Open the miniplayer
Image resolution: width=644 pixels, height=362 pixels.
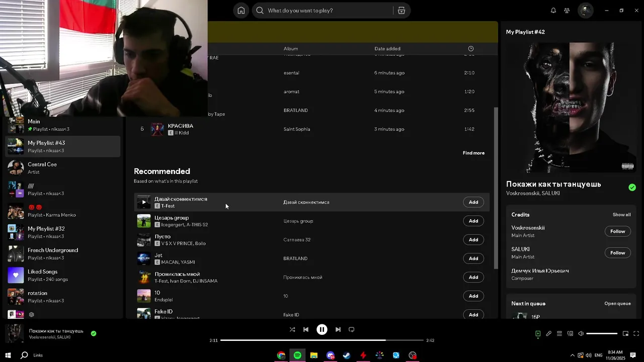(x=625, y=333)
